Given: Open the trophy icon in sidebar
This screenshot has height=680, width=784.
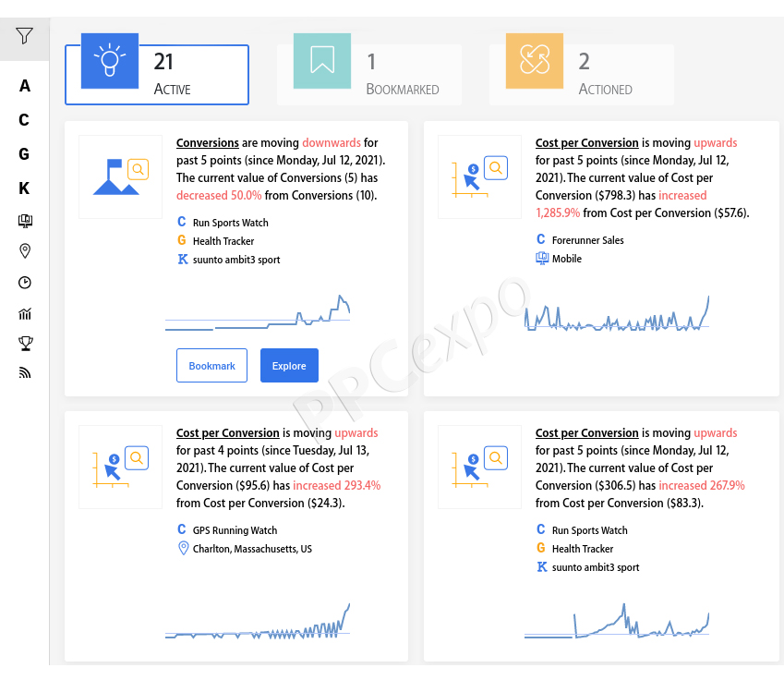Looking at the screenshot, I should click(25, 344).
